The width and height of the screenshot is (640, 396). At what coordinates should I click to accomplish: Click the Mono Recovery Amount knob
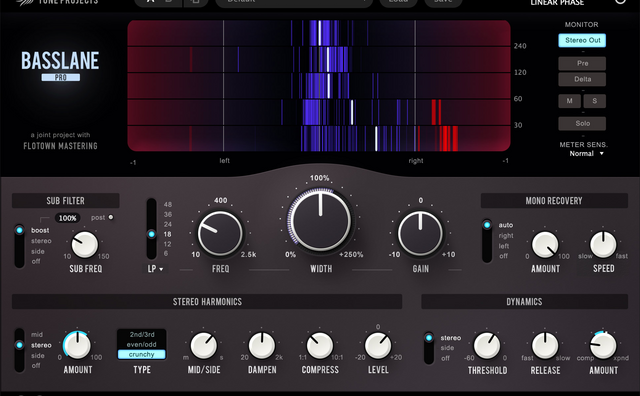coord(545,245)
